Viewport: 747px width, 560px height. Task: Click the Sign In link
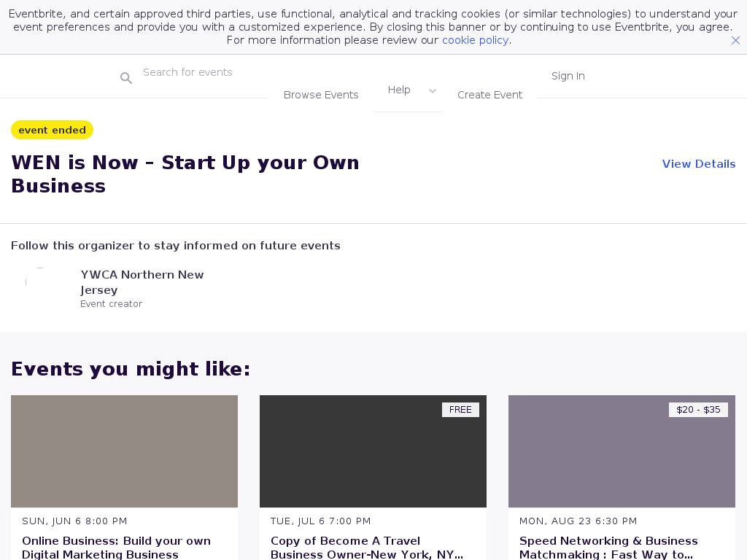point(568,76)
